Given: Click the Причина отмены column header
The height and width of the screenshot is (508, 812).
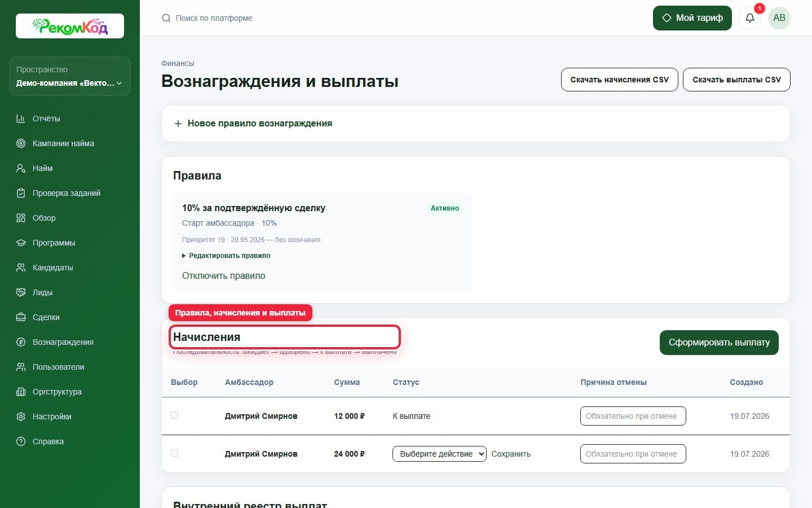Looking at the screenshot, I should (614, 382).
